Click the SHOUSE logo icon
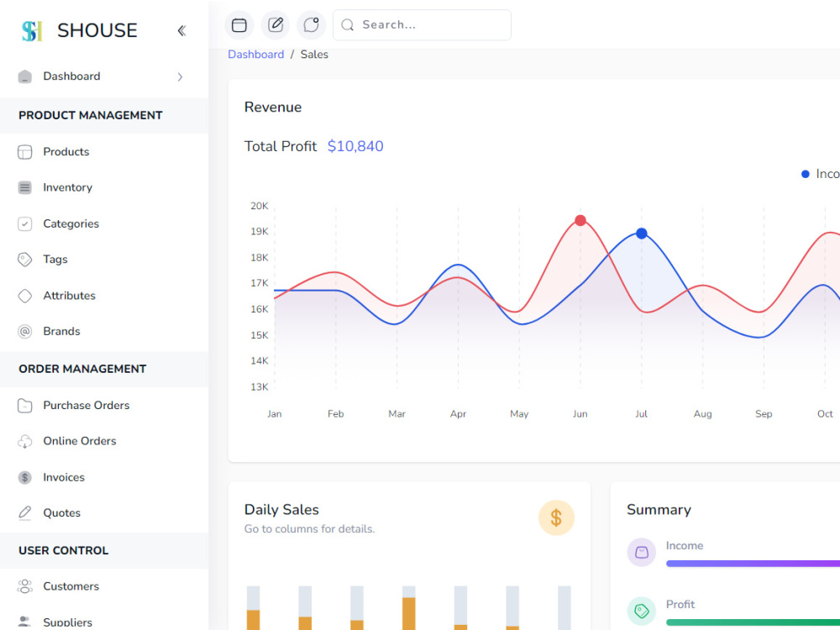Image resolution: width=840 pixels, height=630 pixels. point(32,30)
